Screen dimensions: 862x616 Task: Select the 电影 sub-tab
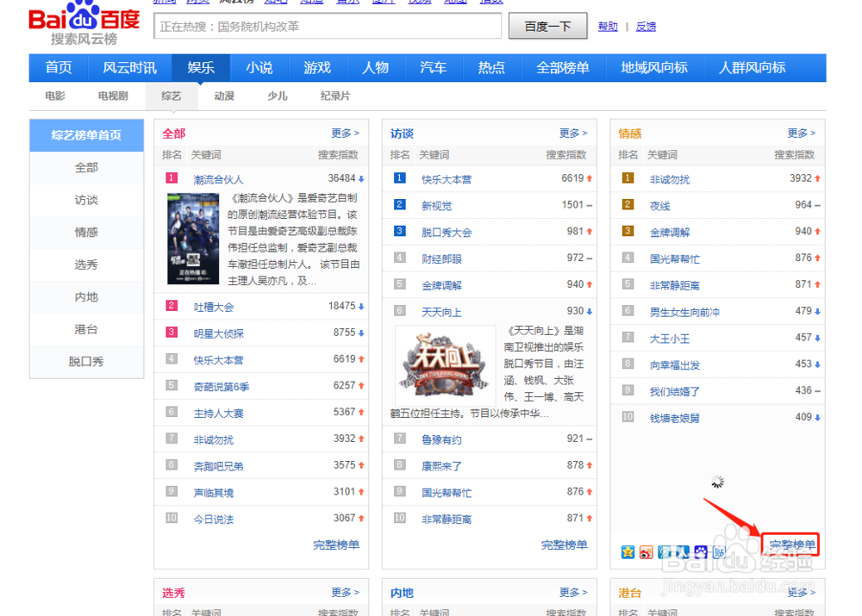click(x=55, y=96)
